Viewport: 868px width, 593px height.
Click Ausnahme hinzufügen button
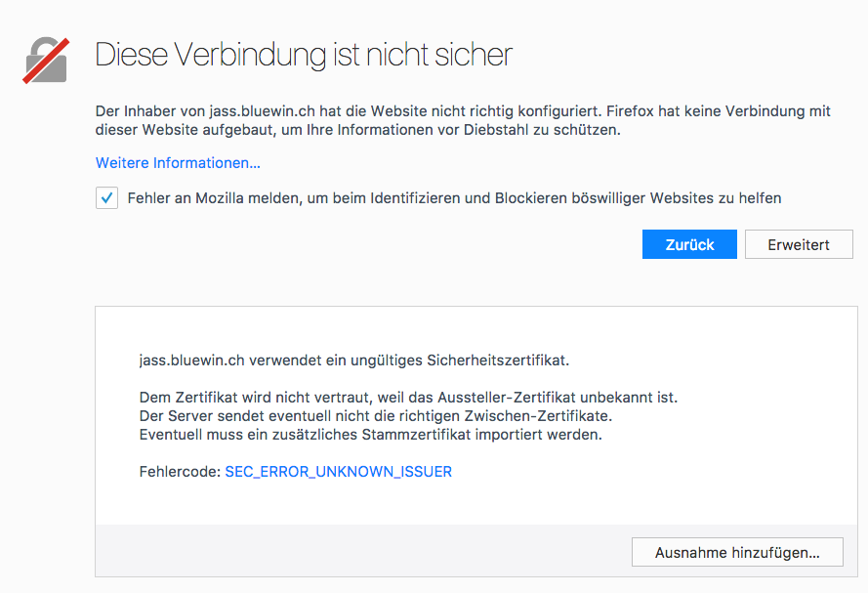pos(737,551)
